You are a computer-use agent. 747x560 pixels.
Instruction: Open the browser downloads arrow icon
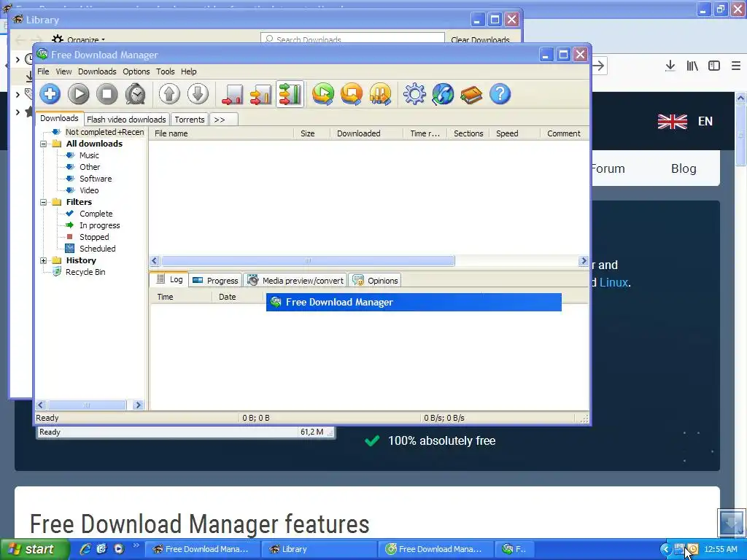(x=670, y=66)
